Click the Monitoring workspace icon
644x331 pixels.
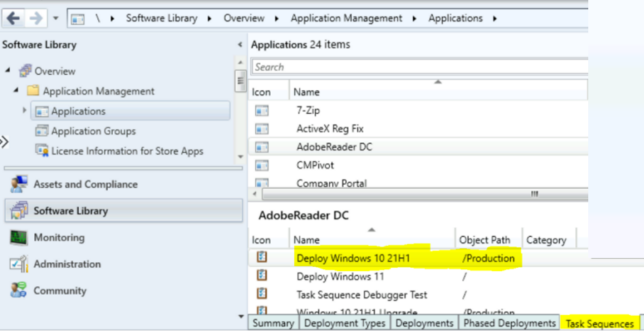coord(19,237)
